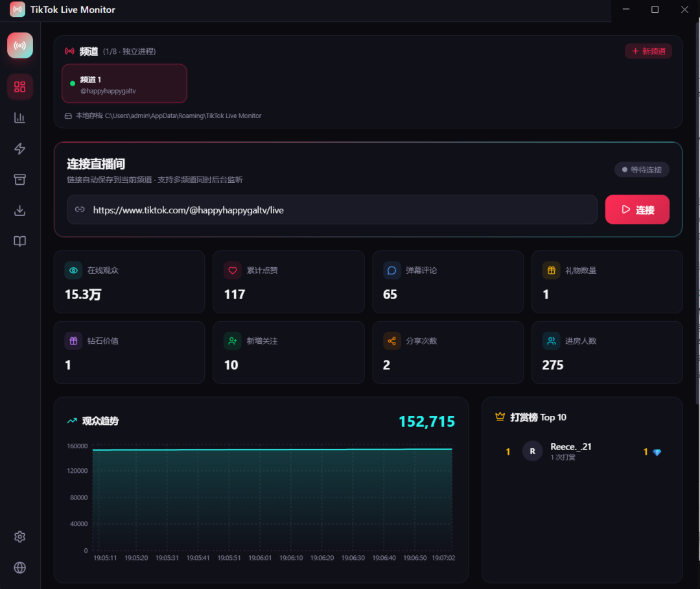The image size is (700, 589).
Task: Click the heart icon on 累计点赞 card
Action: [233, 270]
